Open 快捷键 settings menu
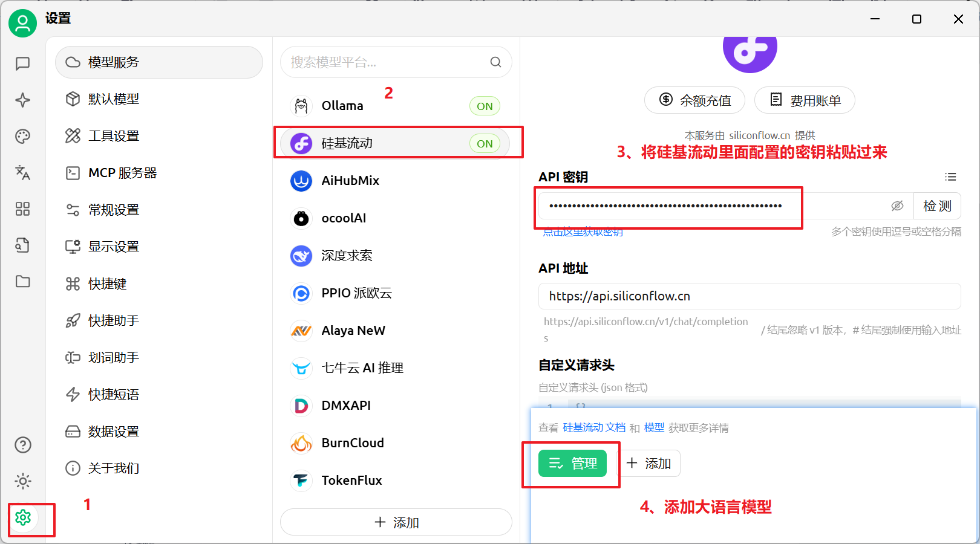 coord(159,283)
